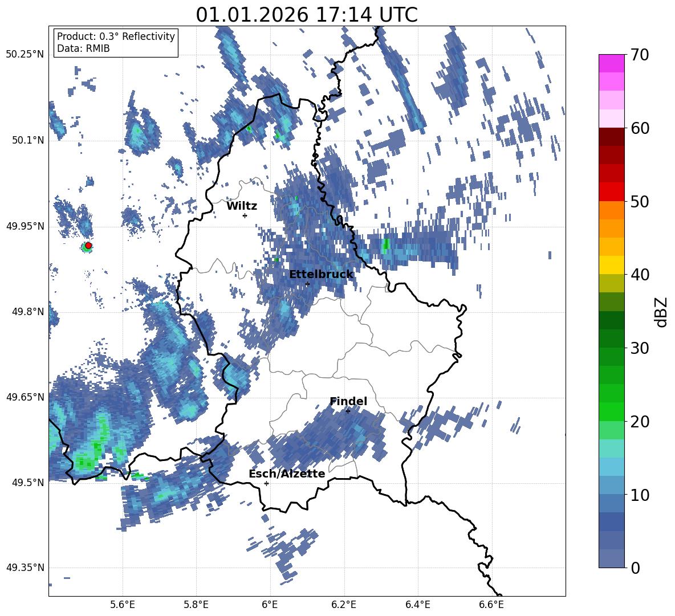Image resolution: width=675 pixels, height=616 pixels.
Task: Click the 6°E longitude label
Action: (x=270, y=605)
